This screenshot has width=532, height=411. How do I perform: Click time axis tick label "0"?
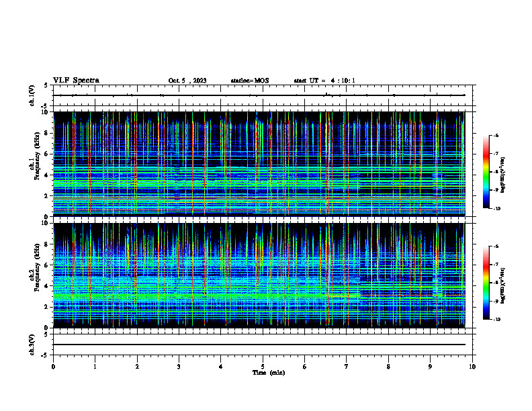coord(53,367)
